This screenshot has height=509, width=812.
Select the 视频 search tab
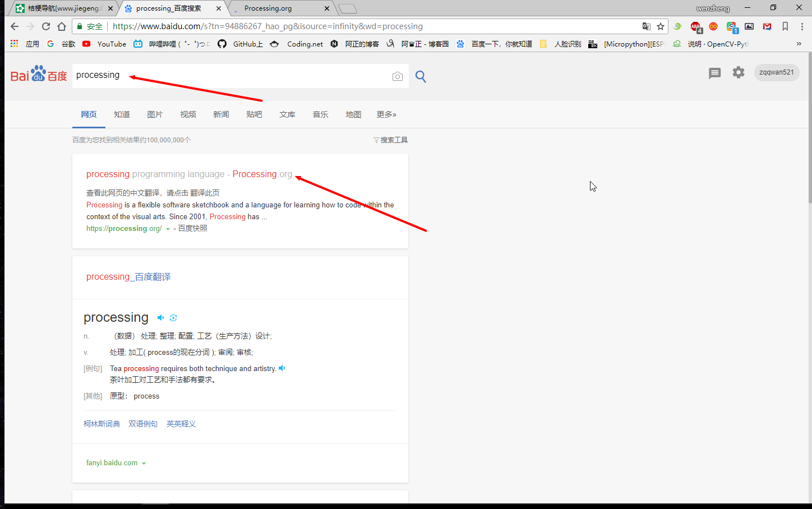pos(188,114)
